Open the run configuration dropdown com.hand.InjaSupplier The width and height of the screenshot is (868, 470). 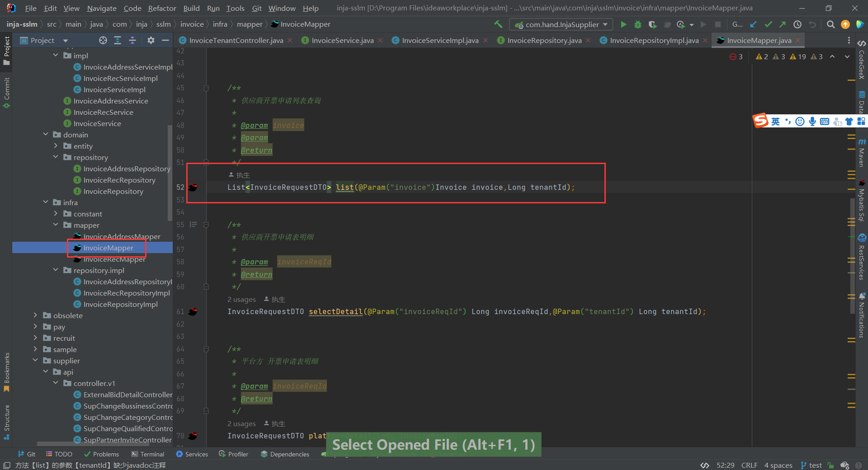point(561,24)
